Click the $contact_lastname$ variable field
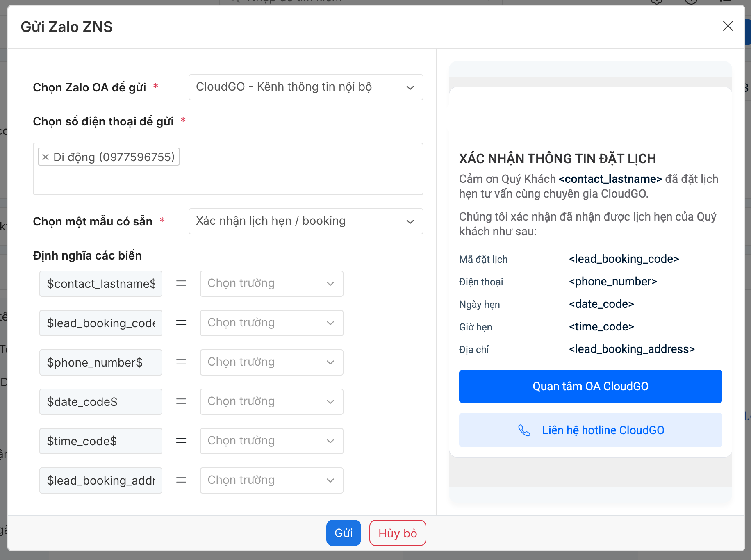 101,284
